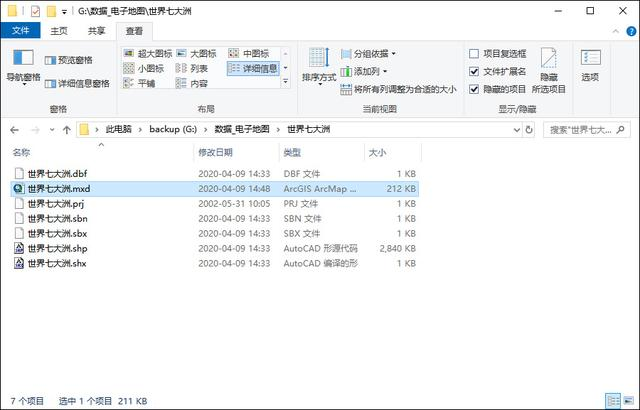Click the properties quick access toolbar icon
This screenshot has height=410, width=640.
36,11
